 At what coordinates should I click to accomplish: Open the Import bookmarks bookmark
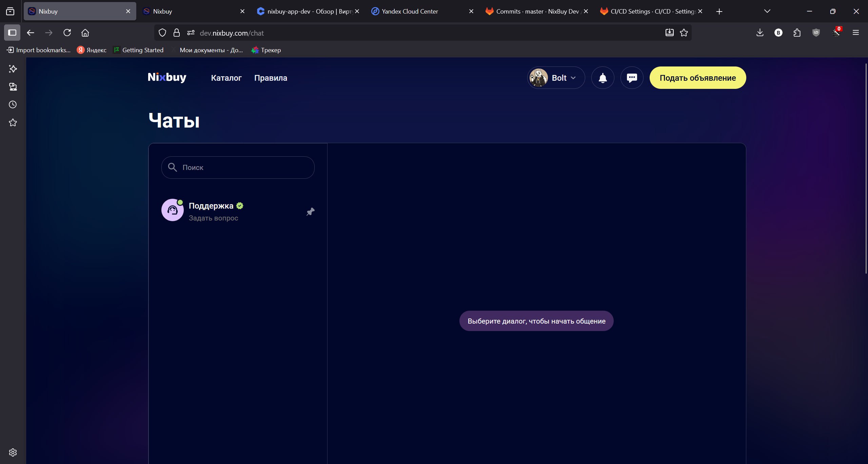tap(39, 50)
